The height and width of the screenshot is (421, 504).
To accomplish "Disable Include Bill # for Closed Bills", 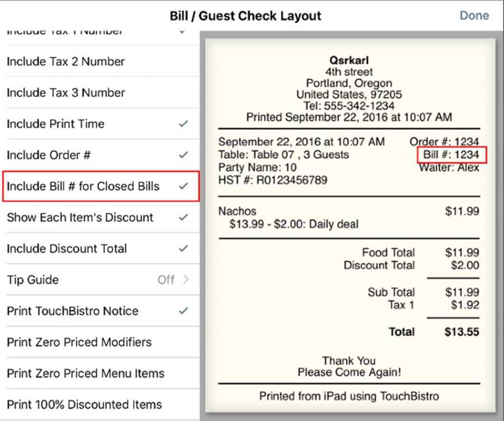I will point(183,186).
